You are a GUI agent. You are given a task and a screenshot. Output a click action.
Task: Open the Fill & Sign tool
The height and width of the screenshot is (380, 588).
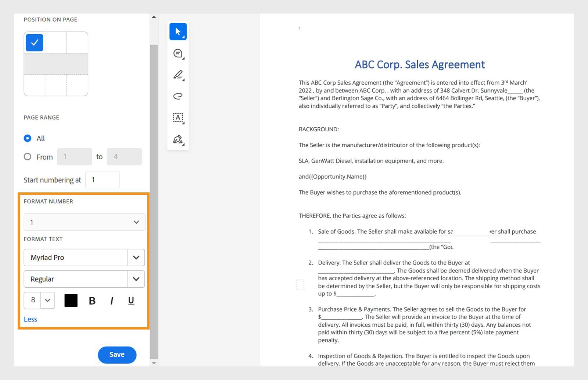[x=178, y=140]
